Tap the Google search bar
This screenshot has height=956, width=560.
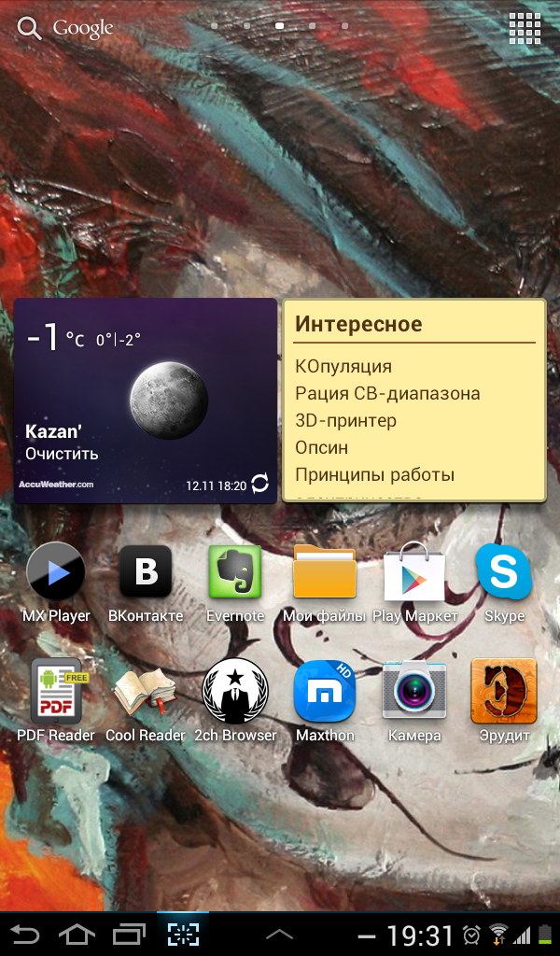click(65, 29)
